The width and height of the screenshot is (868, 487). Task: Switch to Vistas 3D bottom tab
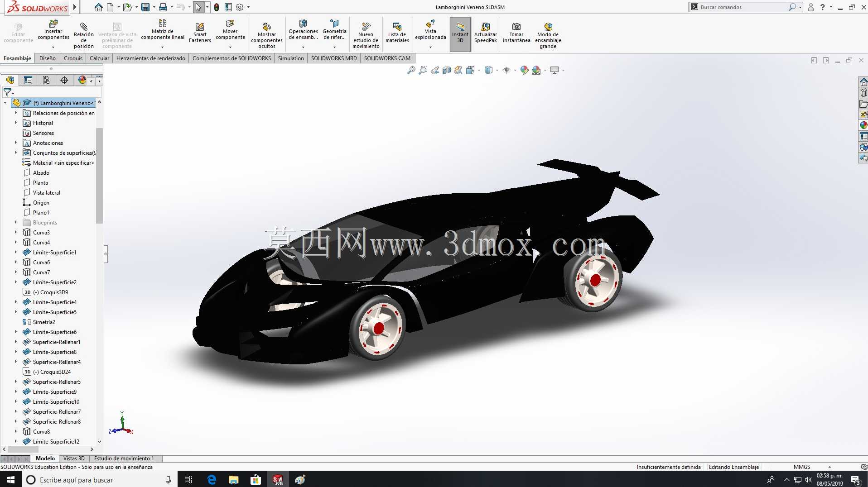[74, 458]
